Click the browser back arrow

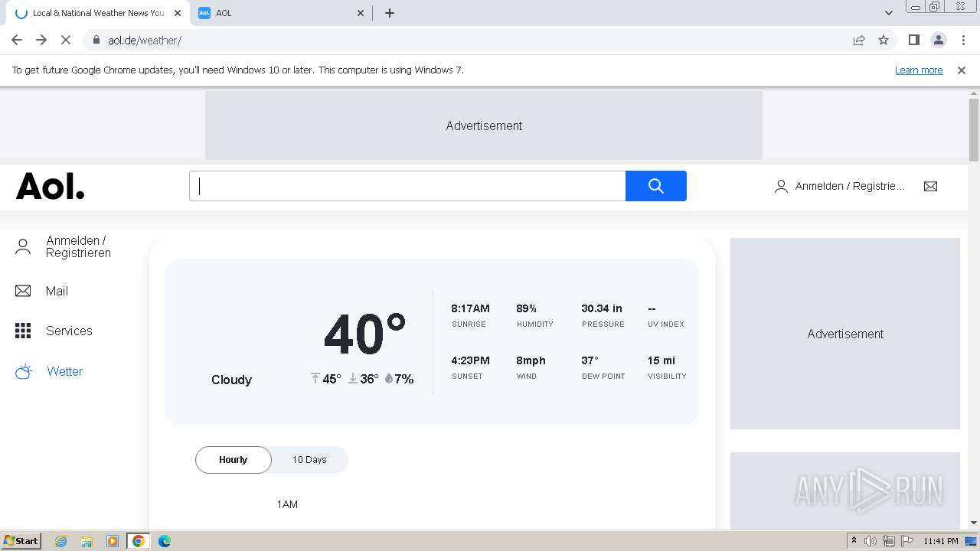[17, 40]
